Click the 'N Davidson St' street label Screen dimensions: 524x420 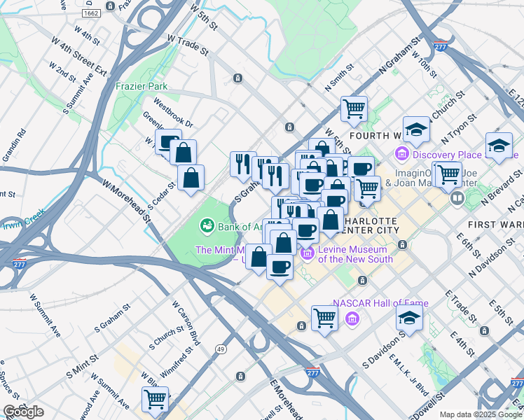tap(492, 258)
